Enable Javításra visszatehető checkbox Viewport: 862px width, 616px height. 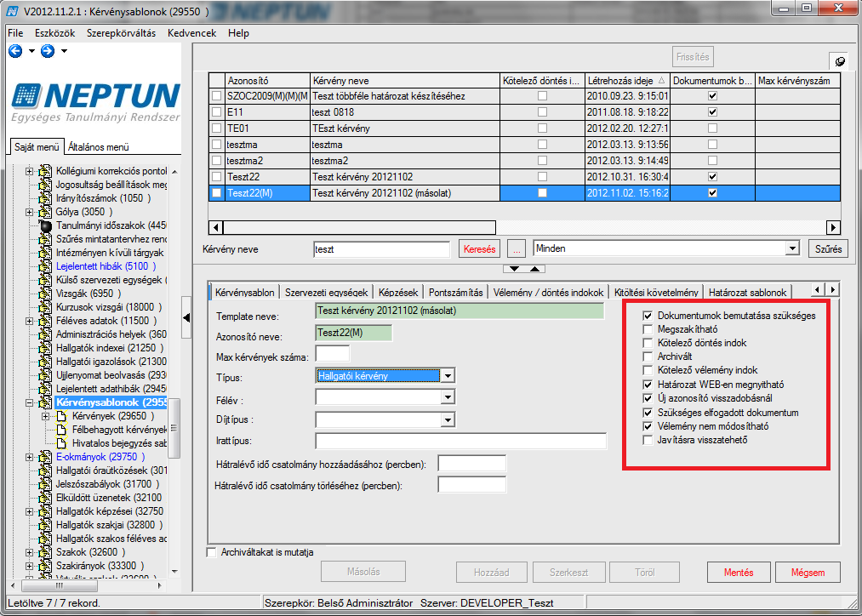pos(648,440)
